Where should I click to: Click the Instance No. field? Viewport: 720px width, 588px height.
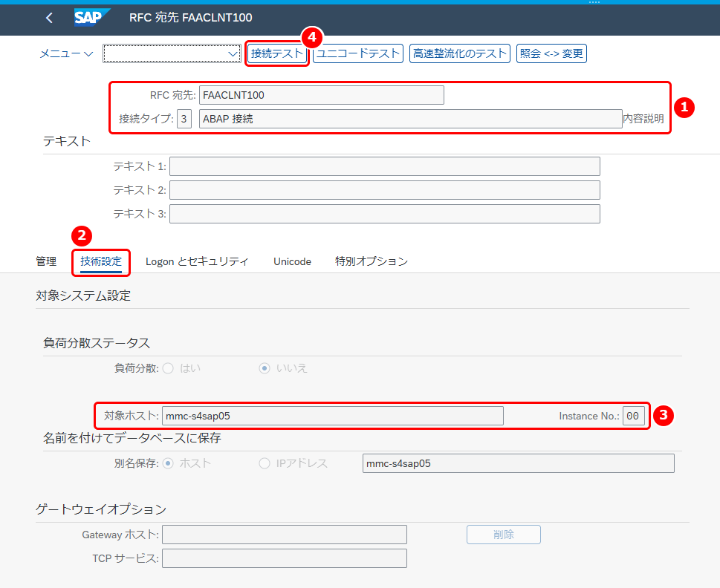[x=634, y=416]
